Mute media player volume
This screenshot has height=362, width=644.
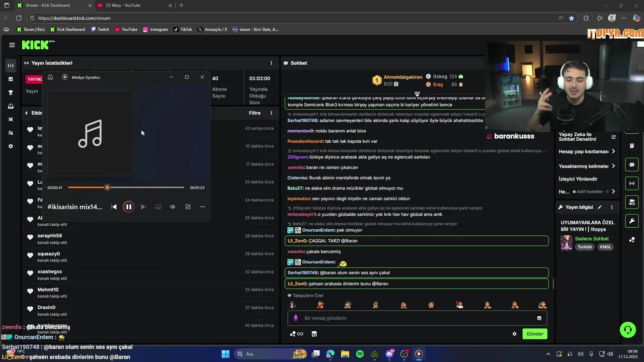point(173,207)
